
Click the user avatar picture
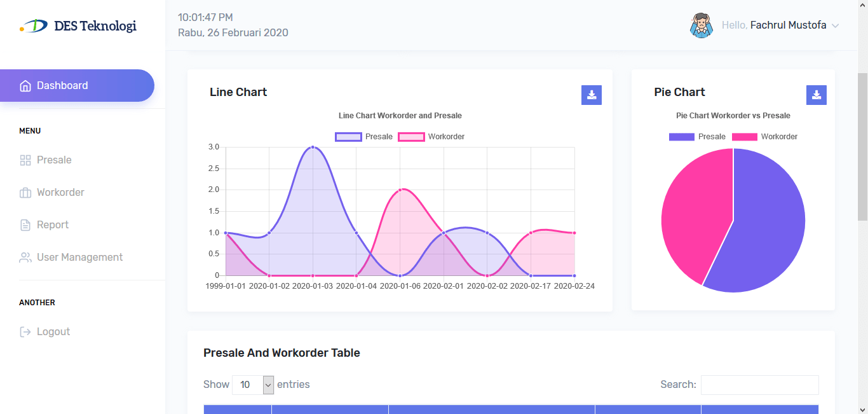(x=701, y=25)
